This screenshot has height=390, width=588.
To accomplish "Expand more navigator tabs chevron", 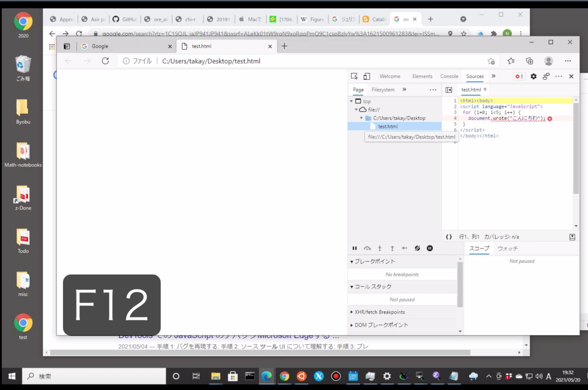I will click(404, 89).
